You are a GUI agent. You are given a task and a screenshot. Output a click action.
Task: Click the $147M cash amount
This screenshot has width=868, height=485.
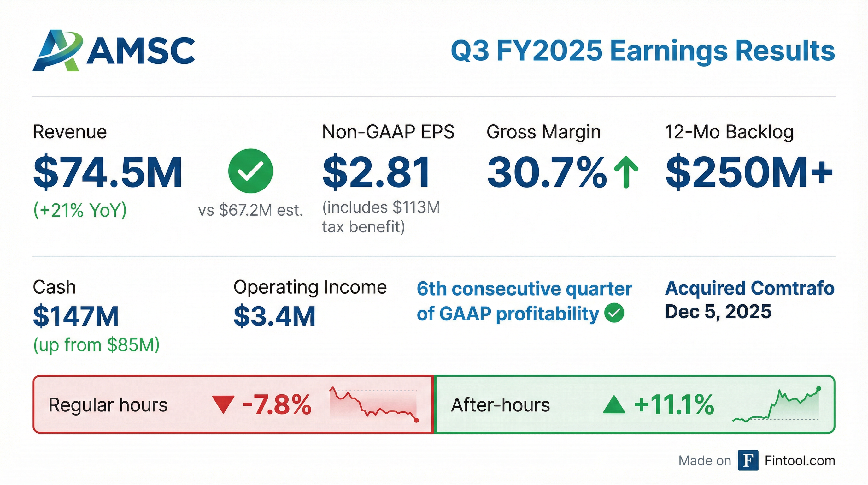76,316
